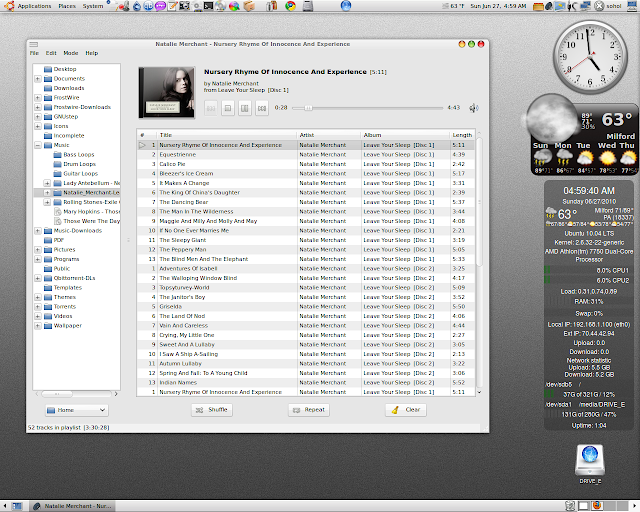
Task: Open the Mode menu
Action: [71, 53]
